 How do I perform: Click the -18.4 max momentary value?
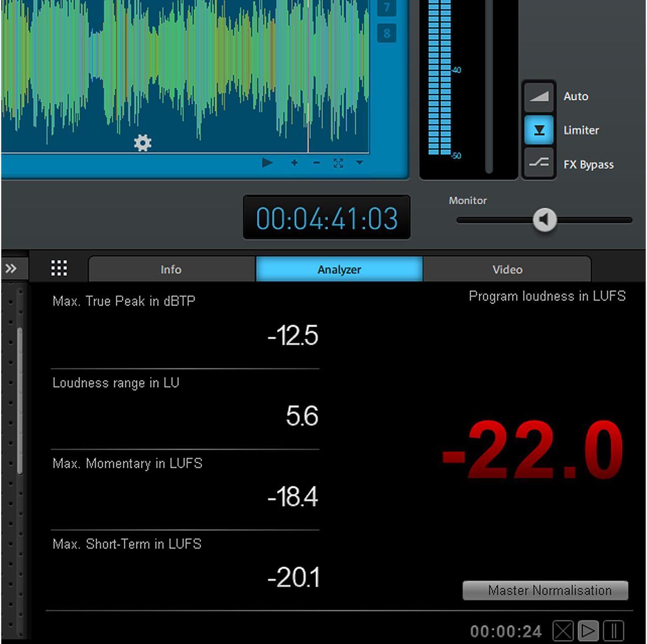(293, 496)
